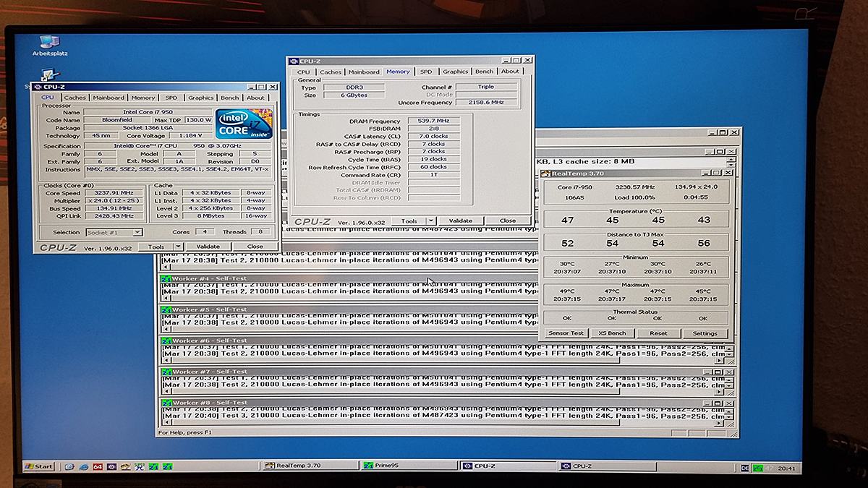Click the CPU-Z title bar icon in Memory window
This screenshot has width=868, height=488.
coord(294,61)
